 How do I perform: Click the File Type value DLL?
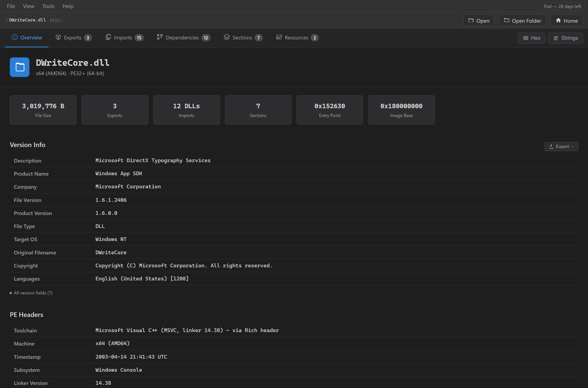tap(100, 226)
